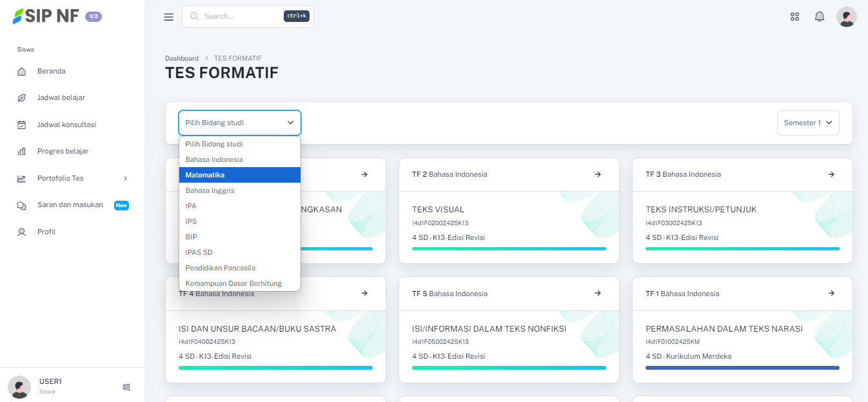Click the hamburger menu icon
The image size is (868, 402).
tap(169, 17)
